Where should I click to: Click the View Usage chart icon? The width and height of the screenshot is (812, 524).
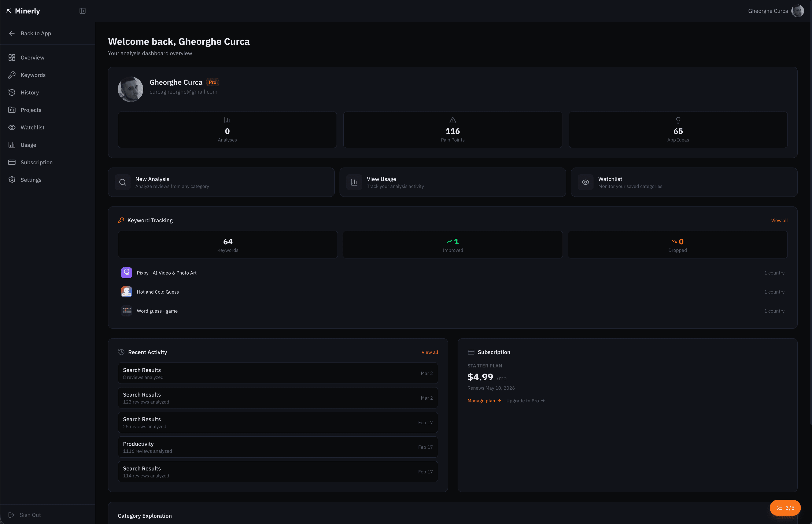click(354, 182)
